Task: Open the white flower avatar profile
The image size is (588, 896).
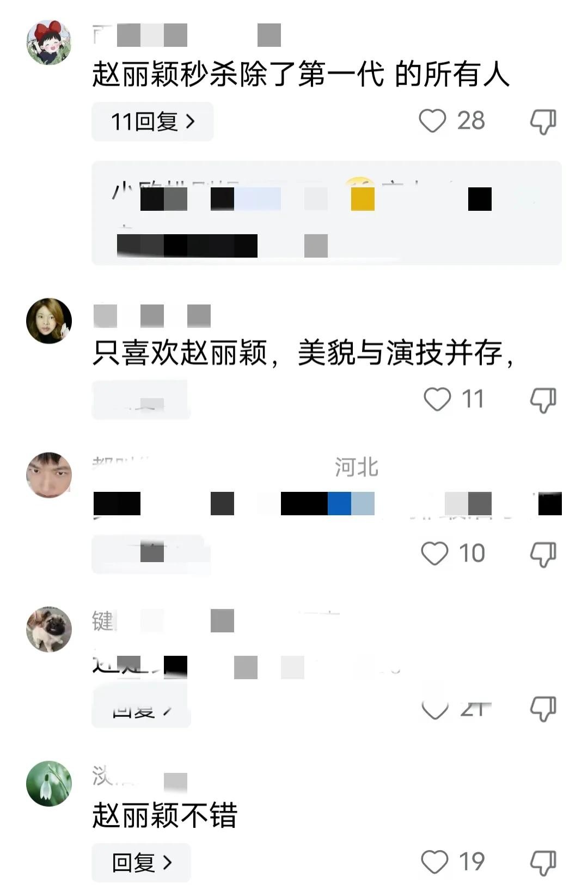Action: [49, 783]
